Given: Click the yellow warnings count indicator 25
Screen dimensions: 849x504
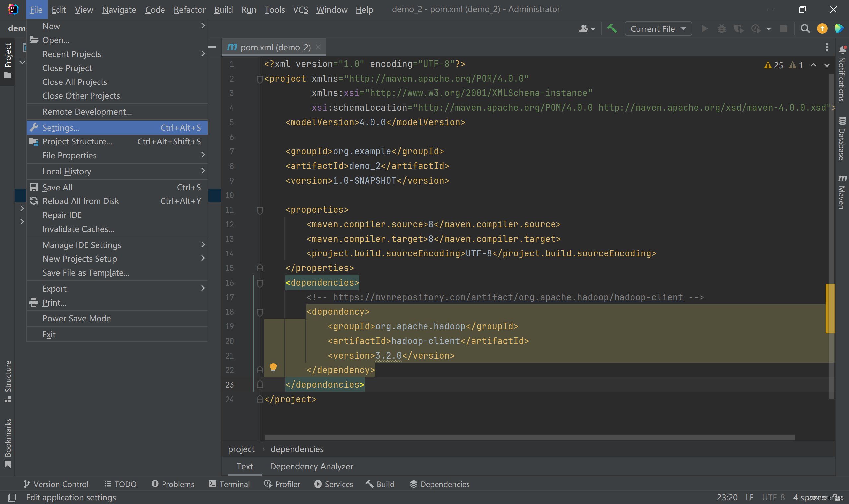Looking at the screenshot, I should coord(773,65).
